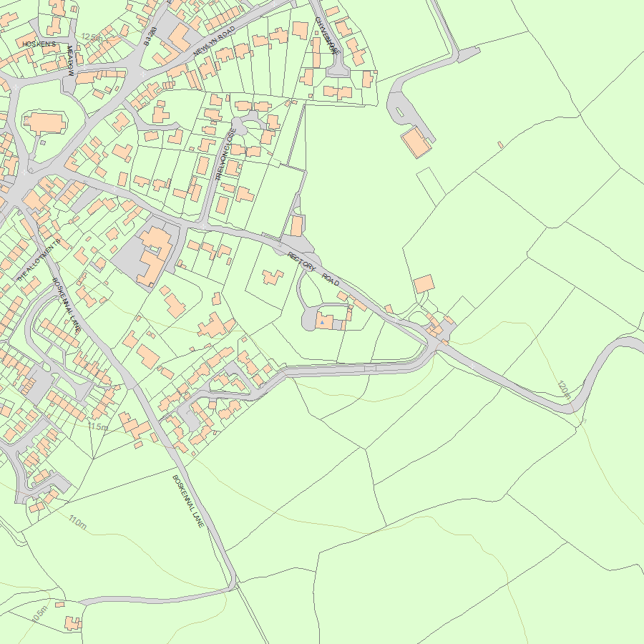This screenshot has height=644, width=644.
Task: Click BOSKENNAL LANE label beside The Allotments
Action: [66, 304]
